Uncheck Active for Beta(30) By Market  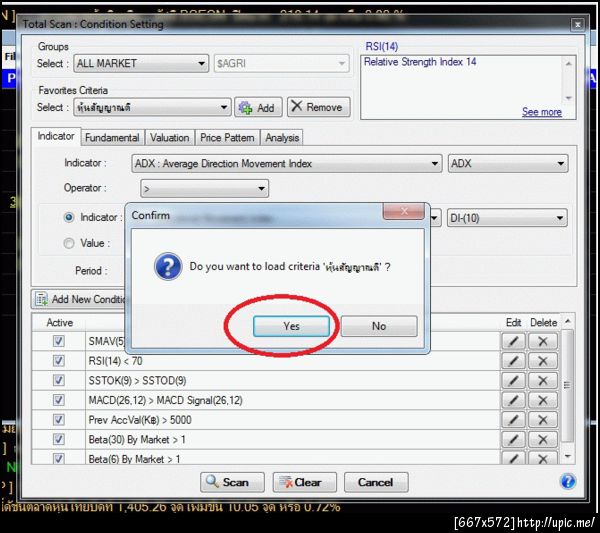tap(59, 439)
